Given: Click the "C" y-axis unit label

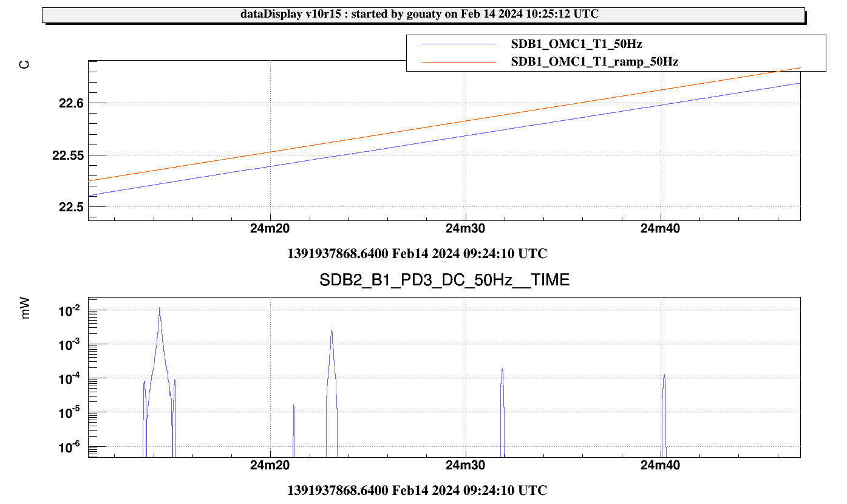Looking at the screenshot, I should click(25, 65).
